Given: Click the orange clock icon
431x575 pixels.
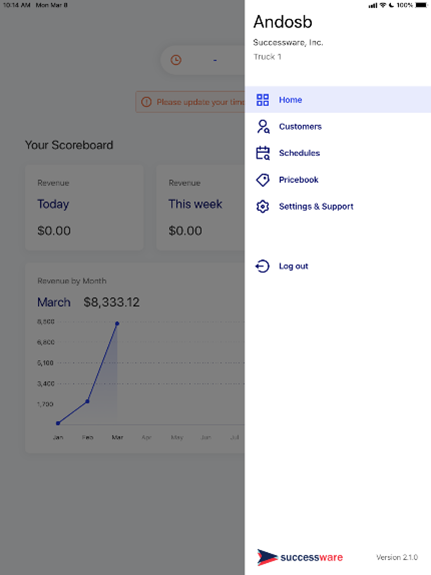Looking at the screenshot, I should click(176, 60).
